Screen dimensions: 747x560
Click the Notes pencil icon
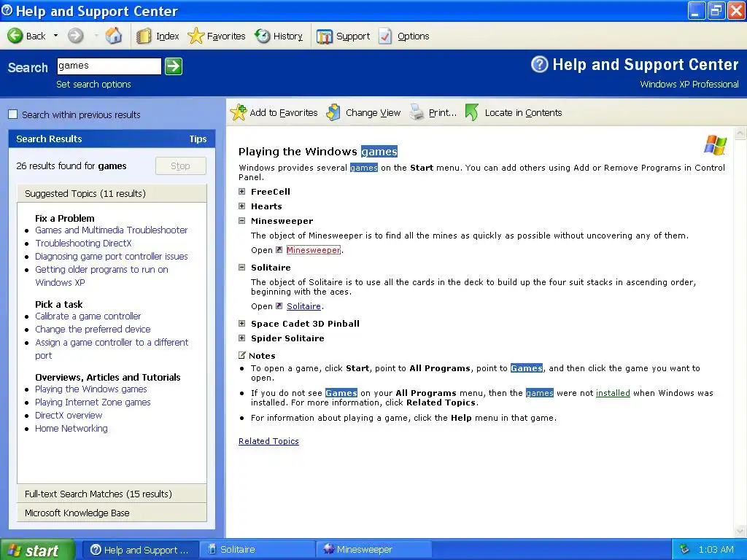point(242,355)
